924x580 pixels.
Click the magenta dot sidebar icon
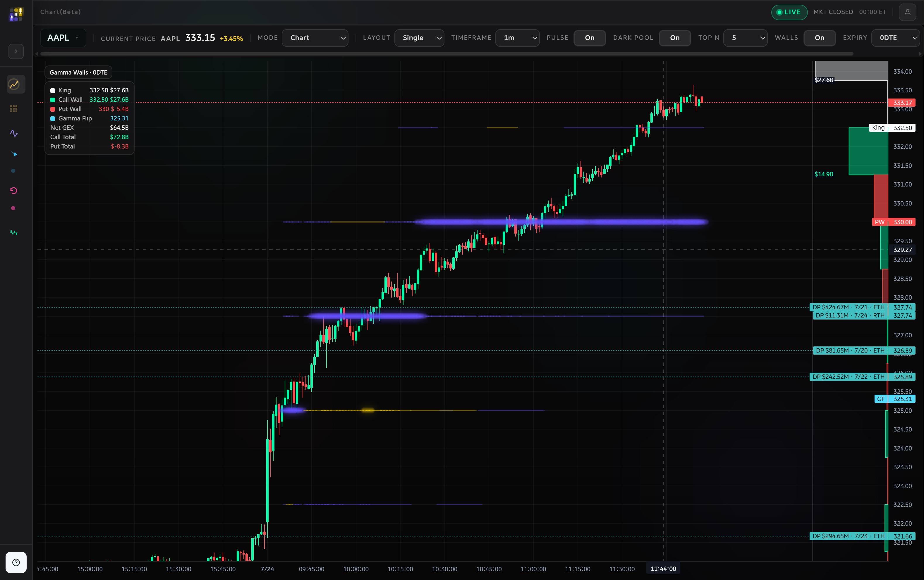click(13, 208)
